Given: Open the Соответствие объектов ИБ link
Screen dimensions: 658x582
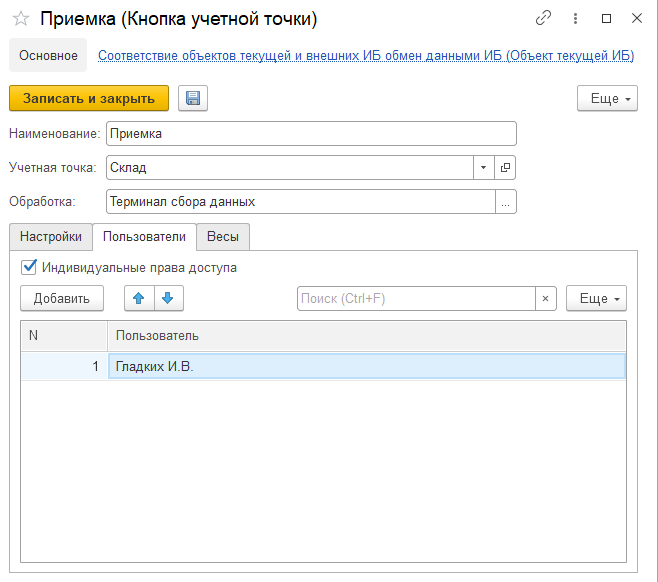Looking at the screenshot, I should [x=365, y=56].
